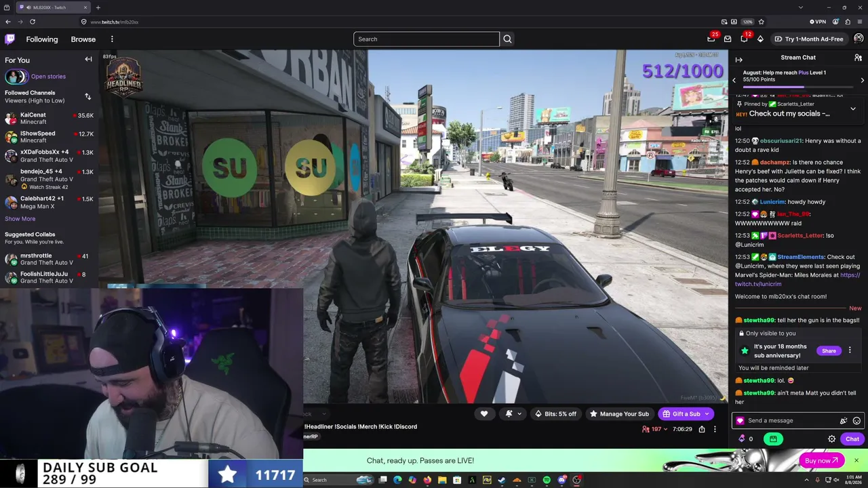Open FoolishLittleJuJu suggested channel

[49, 277]
